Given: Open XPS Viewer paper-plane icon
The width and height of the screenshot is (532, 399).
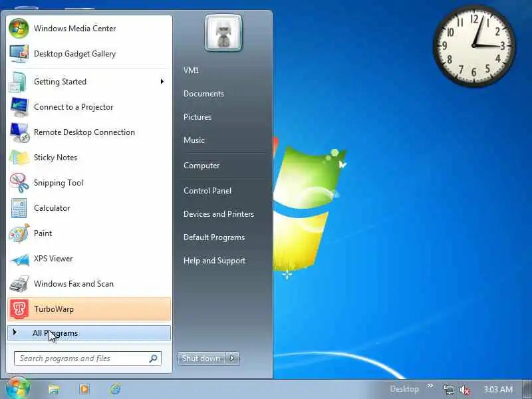Looking at the screenshot, I should 19,259.
